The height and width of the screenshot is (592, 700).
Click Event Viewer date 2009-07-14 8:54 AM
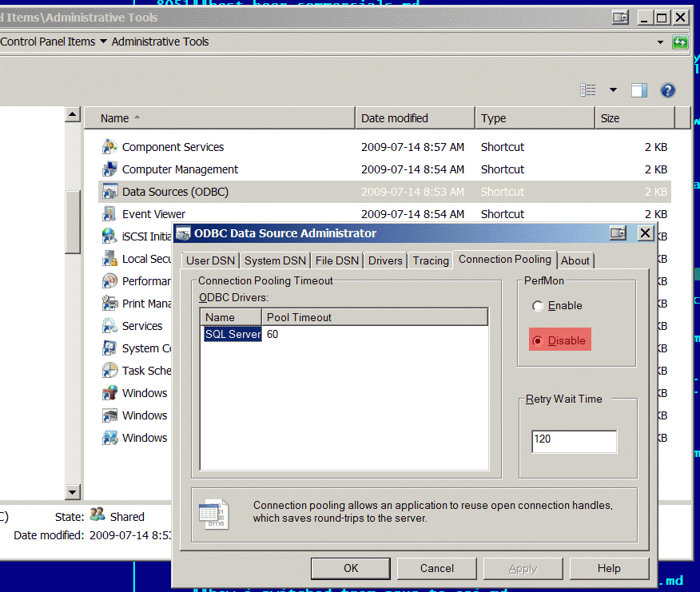pos(412,214)
